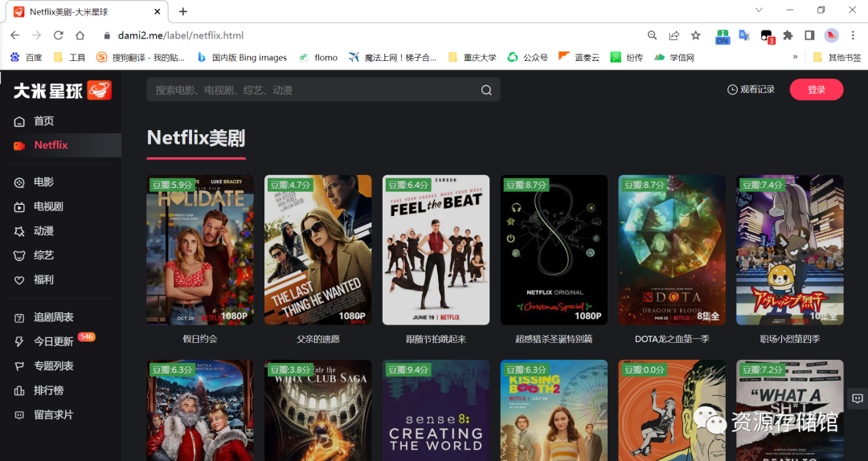
Task: Click the title DOTA龙之血第一季
Action: [671, 339]
